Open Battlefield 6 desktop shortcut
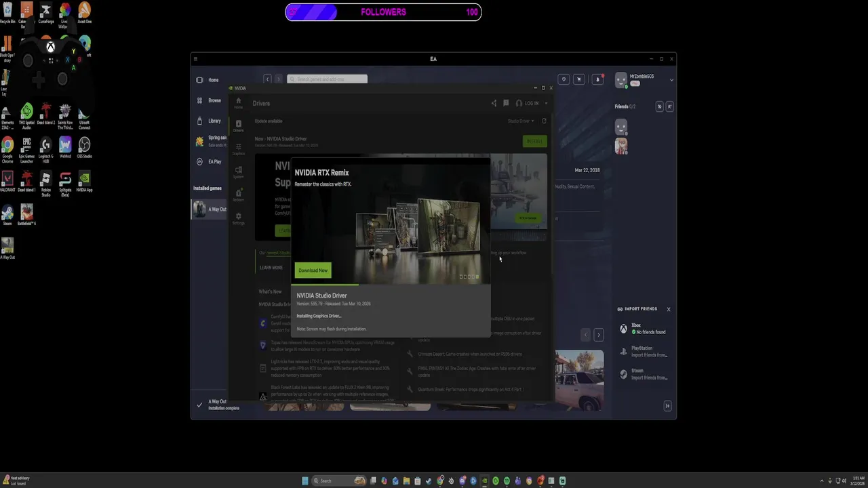 (26, 215)
